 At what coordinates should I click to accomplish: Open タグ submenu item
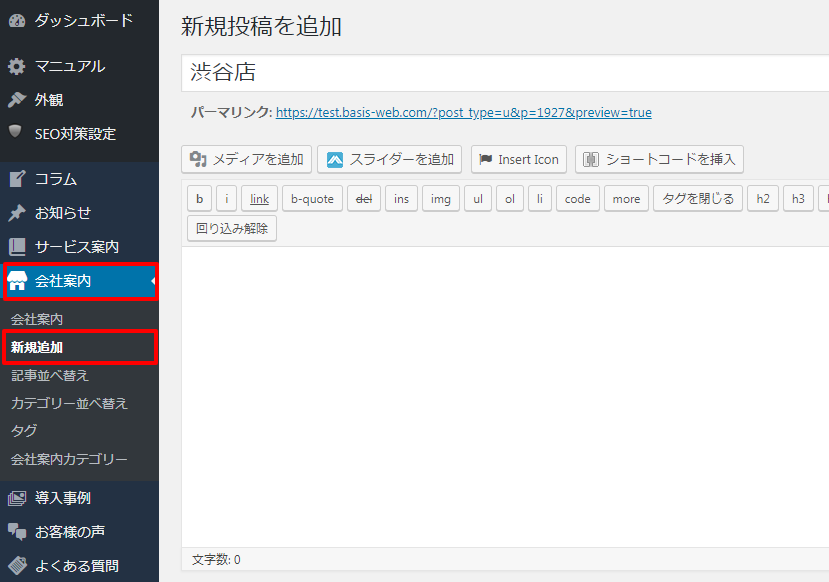coord(24,431)
